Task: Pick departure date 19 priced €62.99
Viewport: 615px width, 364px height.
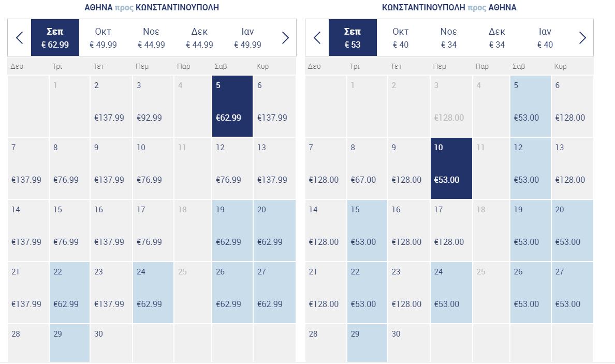Action: [x=232, y=230]
